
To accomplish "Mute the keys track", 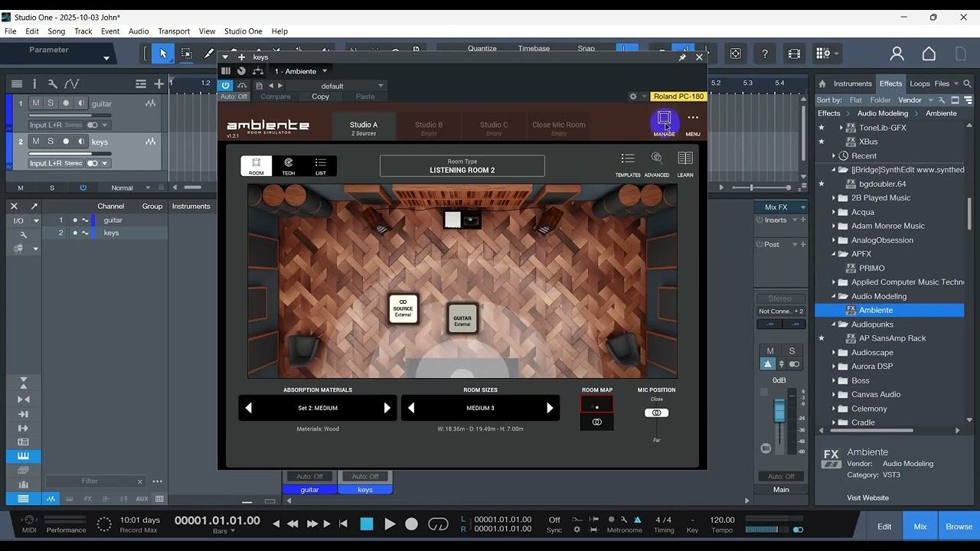I will (36, 142).
